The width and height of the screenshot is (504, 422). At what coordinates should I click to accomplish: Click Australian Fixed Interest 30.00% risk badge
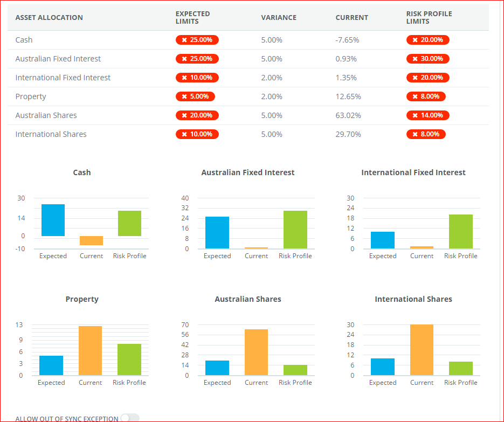click(427, 59)
